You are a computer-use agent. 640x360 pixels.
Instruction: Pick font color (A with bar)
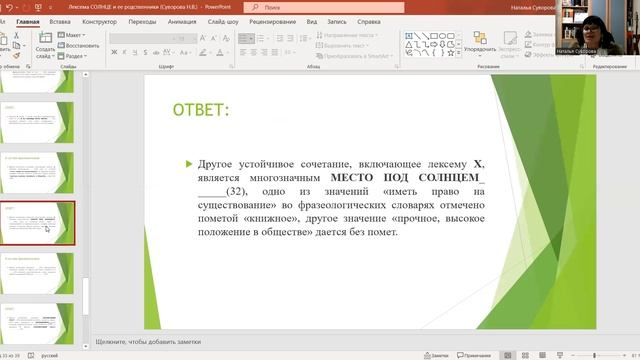coord(220,52)
